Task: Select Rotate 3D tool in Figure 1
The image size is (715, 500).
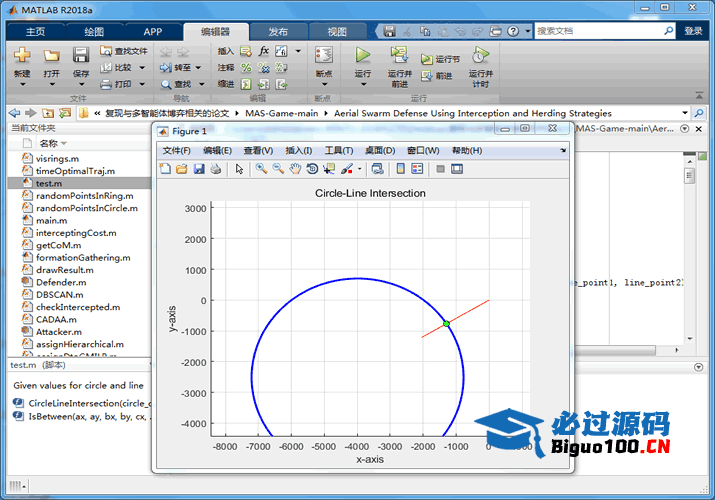Action: 312,169
